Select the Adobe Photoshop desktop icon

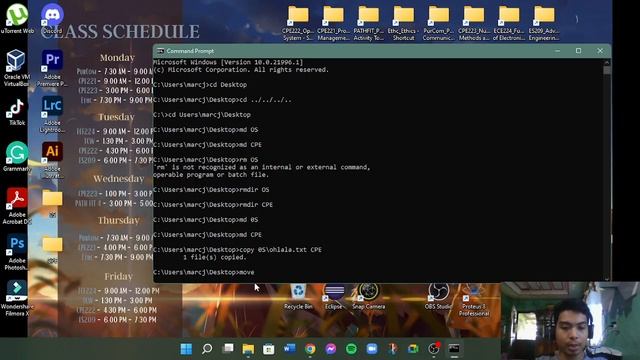click(x=17, y=252)
